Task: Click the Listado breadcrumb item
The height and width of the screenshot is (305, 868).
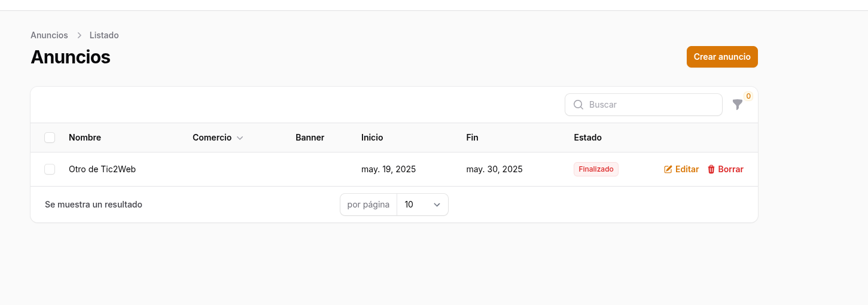Action: (104, 35)
